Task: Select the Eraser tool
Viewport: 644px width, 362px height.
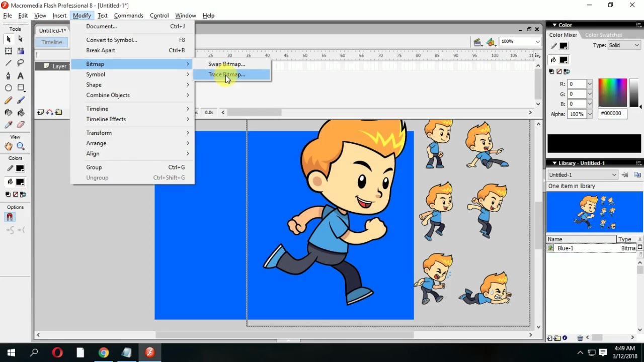Action: [x=21, y=124]
